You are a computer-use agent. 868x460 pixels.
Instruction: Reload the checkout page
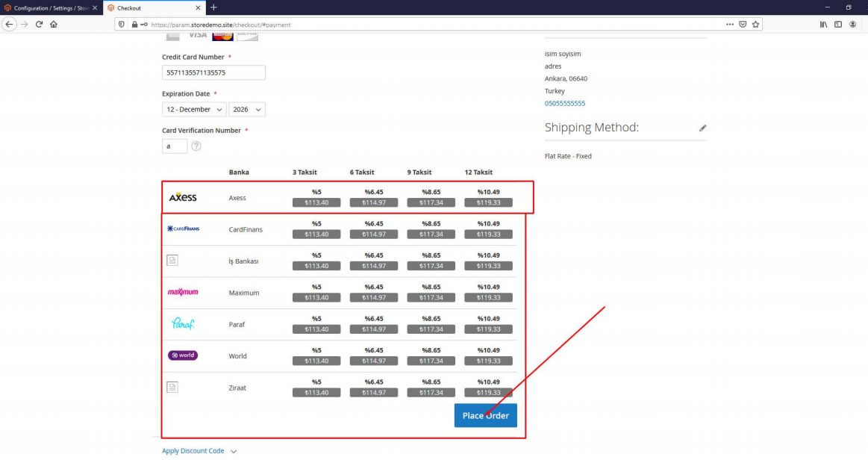coord(40,25)
